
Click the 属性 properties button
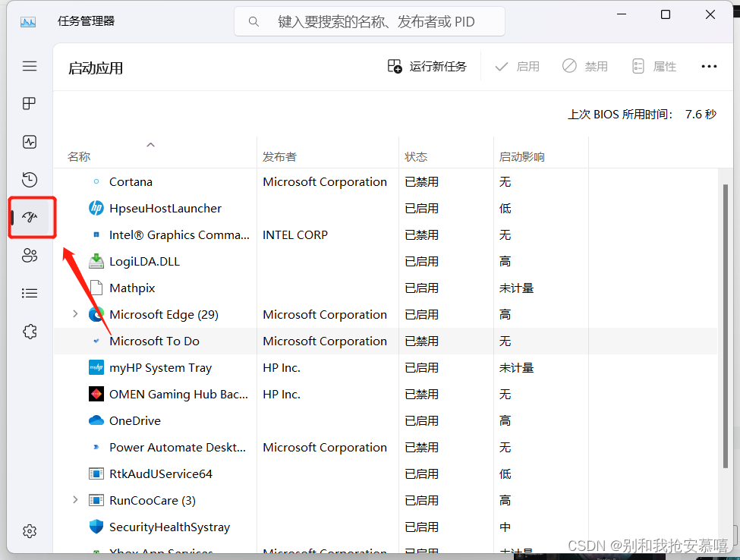click(x=654, y=67)
